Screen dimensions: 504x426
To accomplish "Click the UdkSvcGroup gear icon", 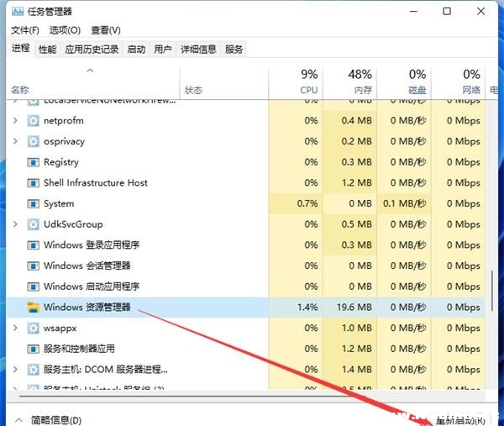I will 33,224.
